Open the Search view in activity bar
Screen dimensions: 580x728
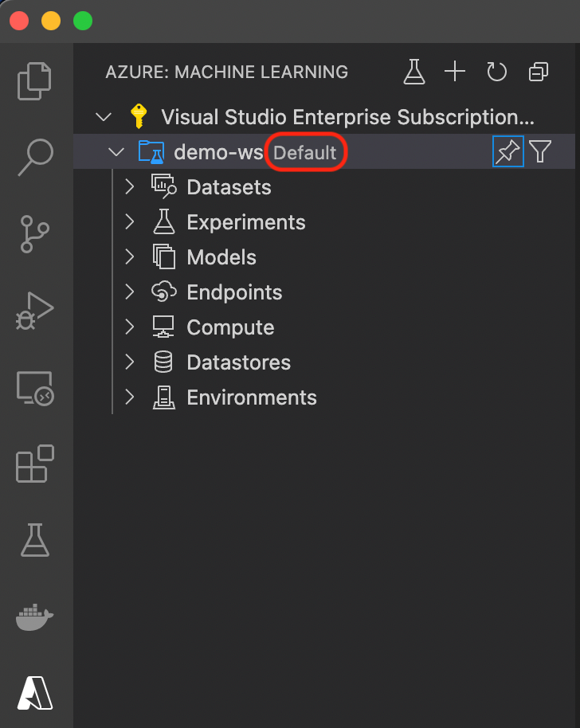point(36,157)
